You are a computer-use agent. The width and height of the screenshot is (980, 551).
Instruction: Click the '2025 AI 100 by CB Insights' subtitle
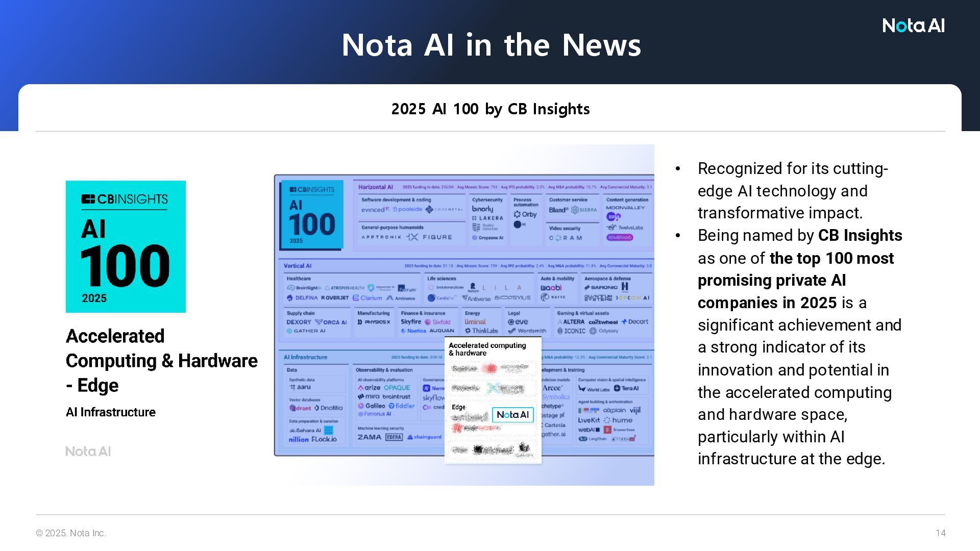coord(490,109)
